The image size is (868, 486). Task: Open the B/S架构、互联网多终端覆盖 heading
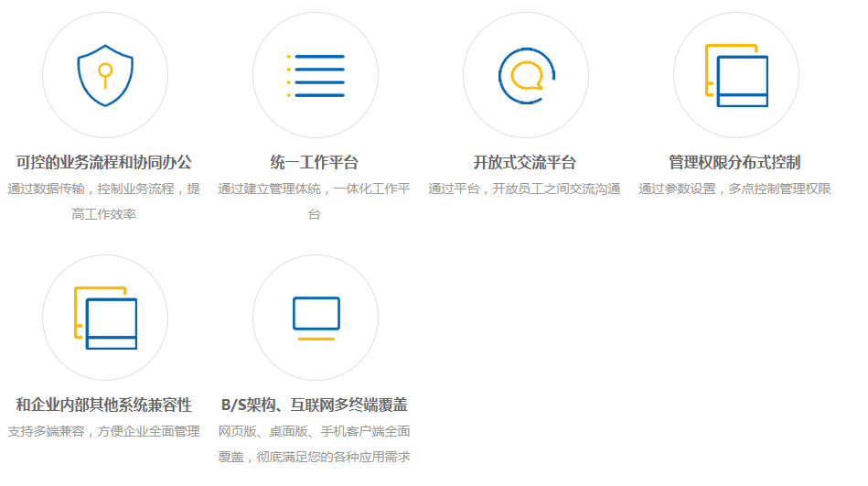(x=315, y=405)
